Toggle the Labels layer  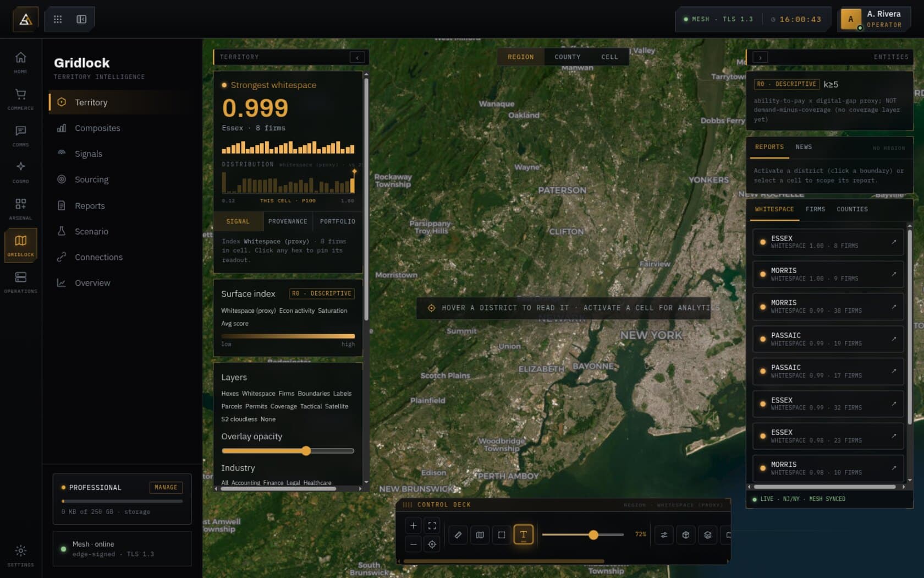coord(342,394)
